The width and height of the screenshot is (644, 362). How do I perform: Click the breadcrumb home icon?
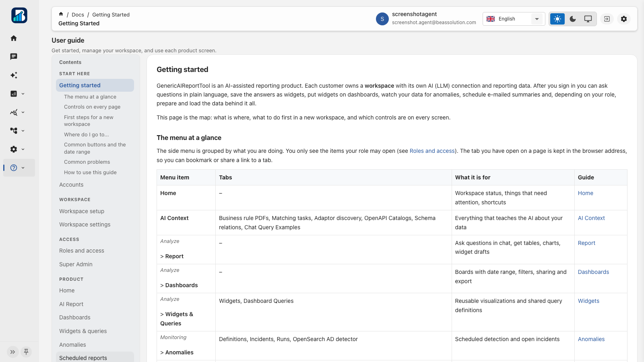(61, 14)
